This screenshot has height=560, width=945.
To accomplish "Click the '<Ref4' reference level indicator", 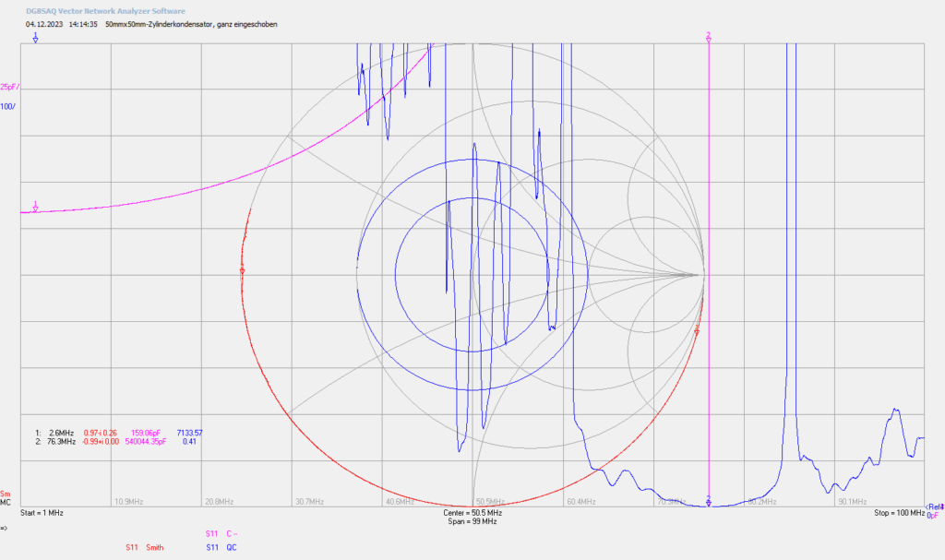I will tap(935, 507).
